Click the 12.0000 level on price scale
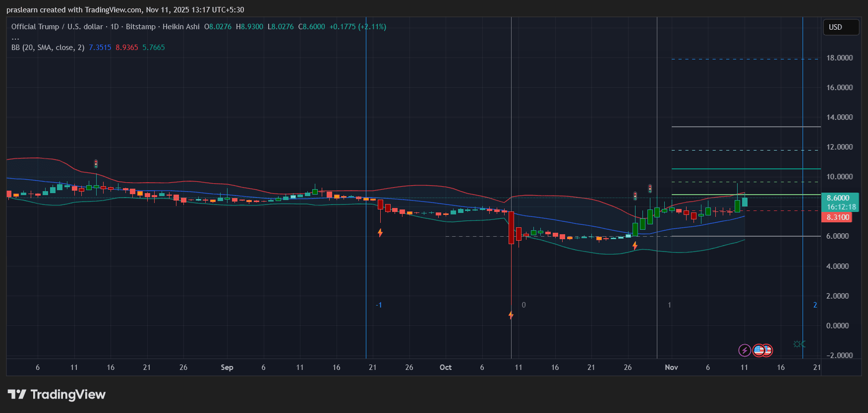Viewport: 868px width, 413px height. coord(839,147)
